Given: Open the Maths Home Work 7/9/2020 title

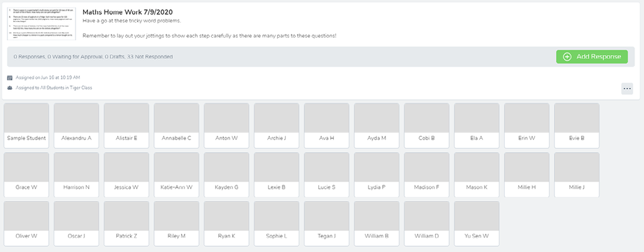Looking at the screenshot, I should tap(128, 12).
